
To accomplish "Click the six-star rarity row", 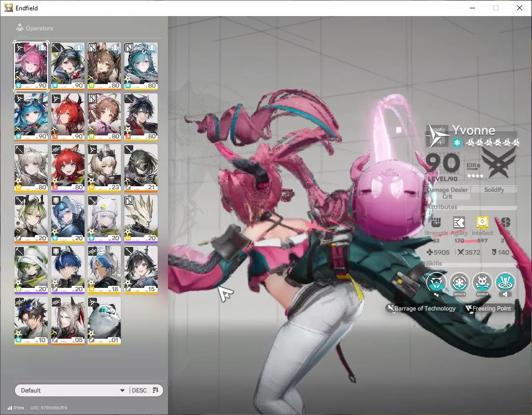I will (x=492, y=143).
